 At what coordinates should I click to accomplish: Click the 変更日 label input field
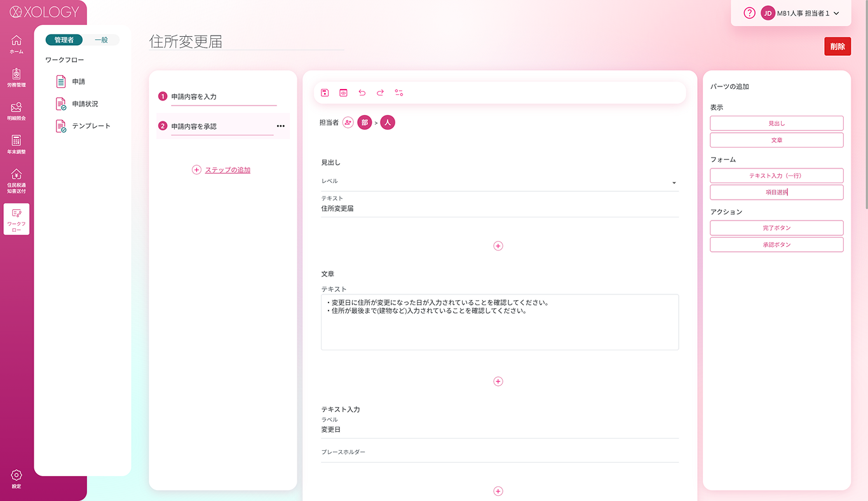(x=499, y=430)
